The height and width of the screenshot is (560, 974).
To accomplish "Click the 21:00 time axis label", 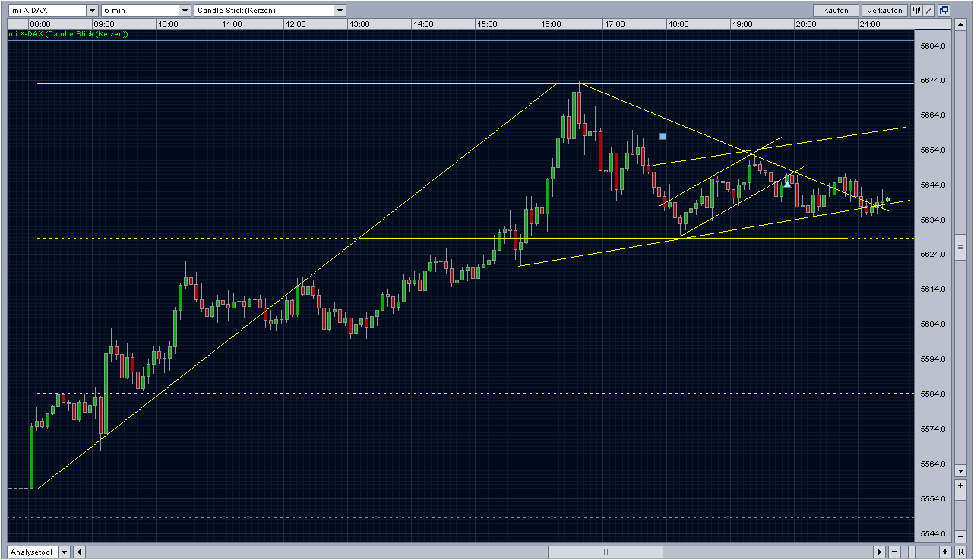I will (x=870, y=24).
